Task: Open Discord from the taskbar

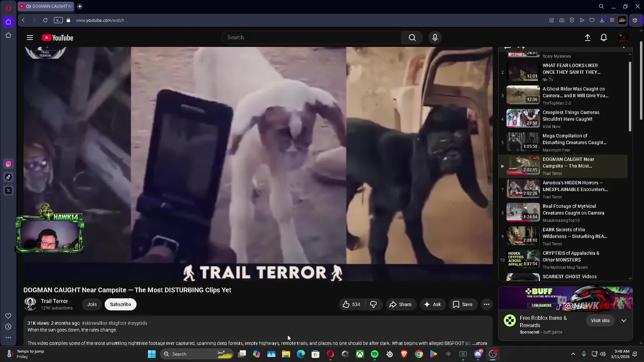Action: tap(478, 354)
